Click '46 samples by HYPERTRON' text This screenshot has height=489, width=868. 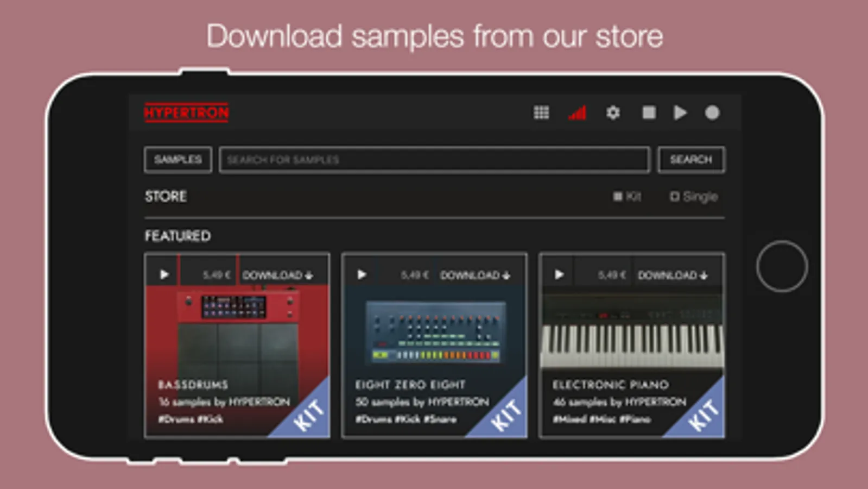619,402
